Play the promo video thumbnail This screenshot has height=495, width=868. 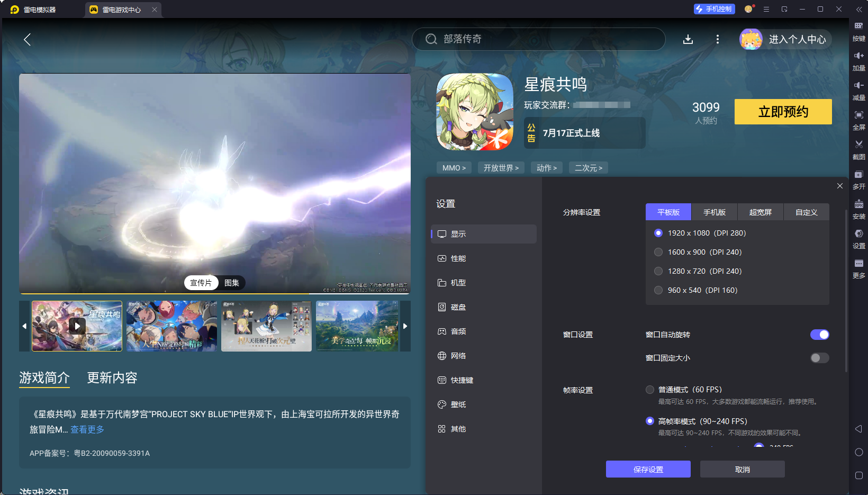click(x=77, y=326)
